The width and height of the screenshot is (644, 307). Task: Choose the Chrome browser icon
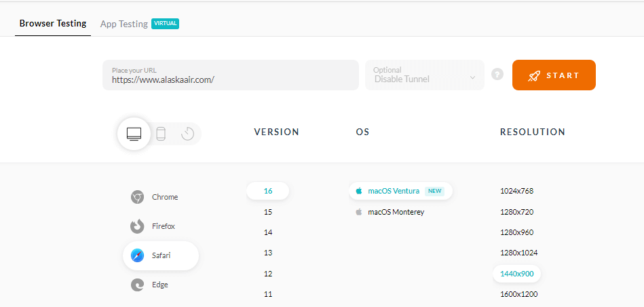(x=137, y=197)
